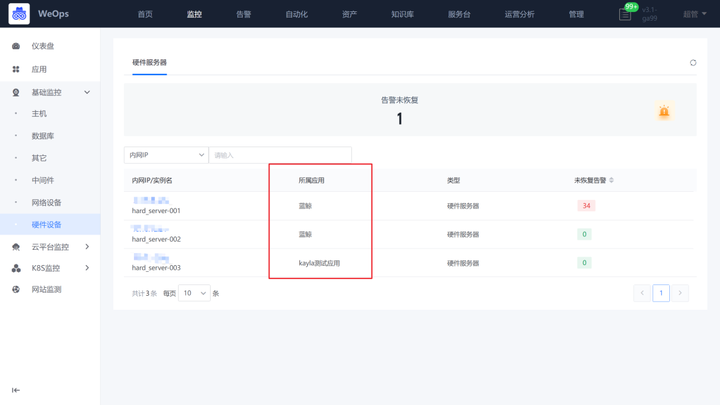Click the 告警未恢复 count 1
Screen dimensions: 720x405
[x=399, y=119]
